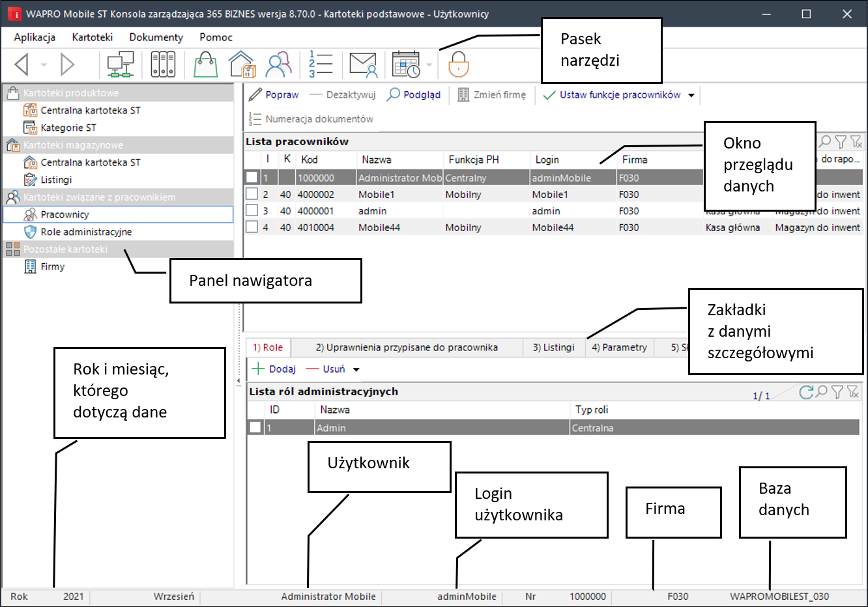Tick checkbox for admin row 4000001
The width and height of the screenshot is (868, 607).
(252, 210)
